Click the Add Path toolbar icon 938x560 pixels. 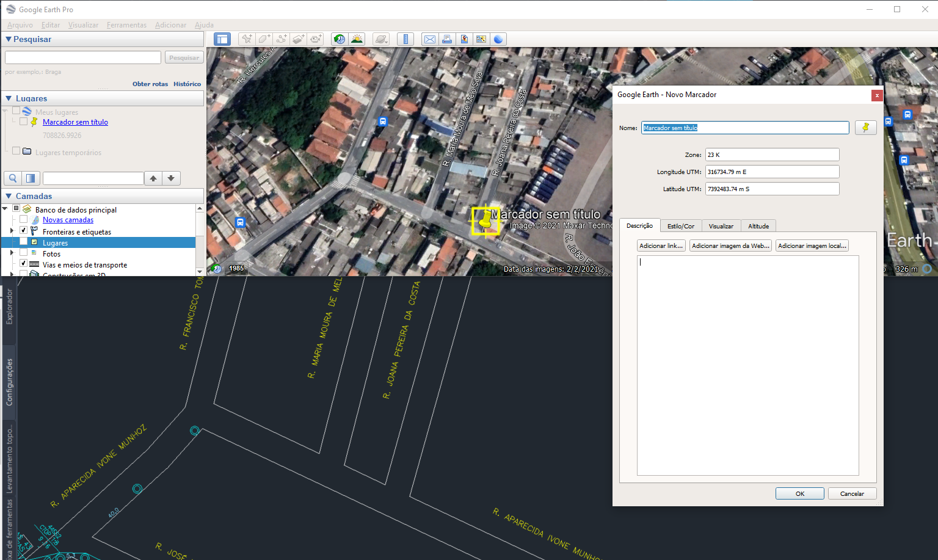pyautogui.click(x=282, y=39)
